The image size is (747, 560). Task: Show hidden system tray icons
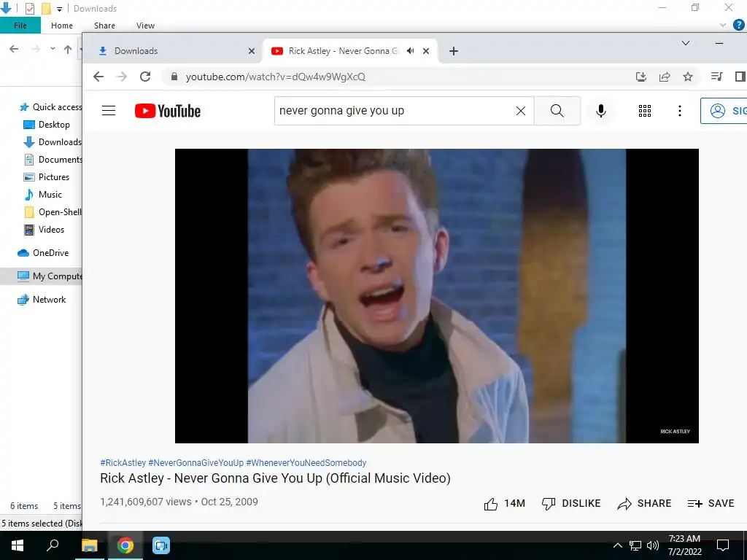pos(617,545)
